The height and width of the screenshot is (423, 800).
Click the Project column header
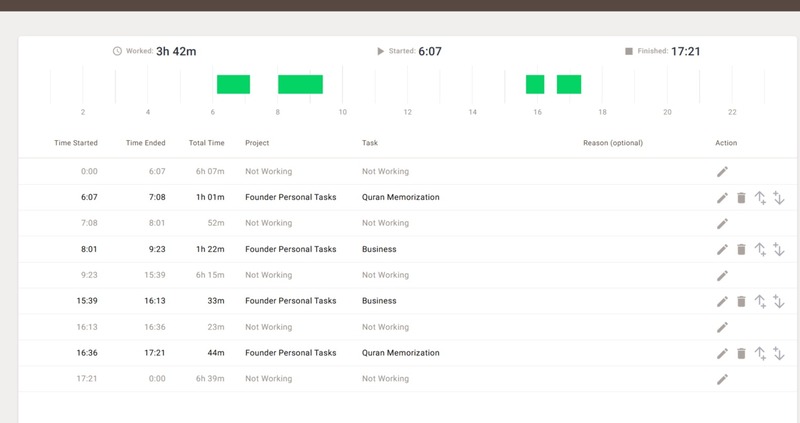pyautogui.click(x=257, y=143)
